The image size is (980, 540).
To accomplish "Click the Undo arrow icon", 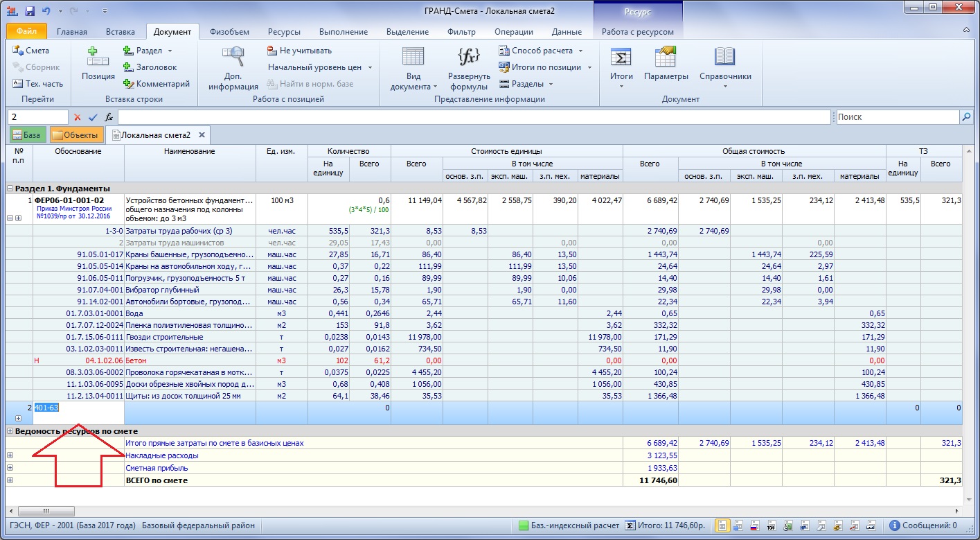I will coord(46,11).
